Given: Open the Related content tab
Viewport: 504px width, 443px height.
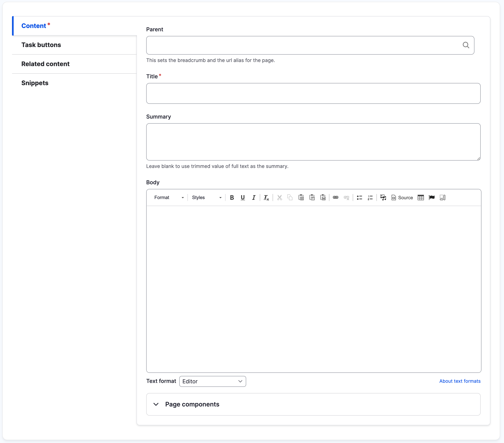Looking at the screenshot, I should coord(45,64).
